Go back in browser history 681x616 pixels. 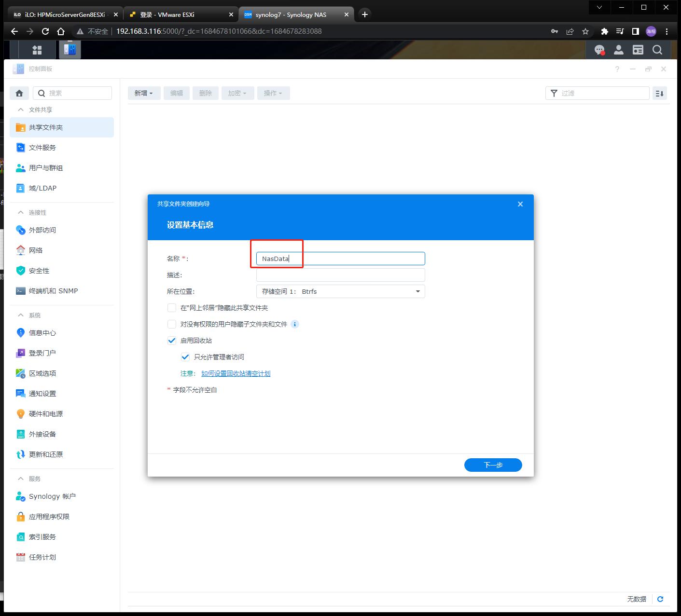point(14,31)
